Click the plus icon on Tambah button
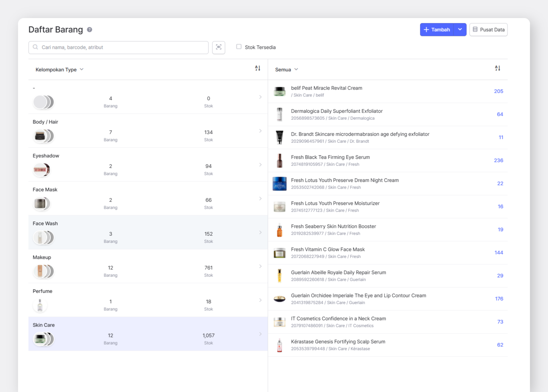548x392 pixels. 426,30
